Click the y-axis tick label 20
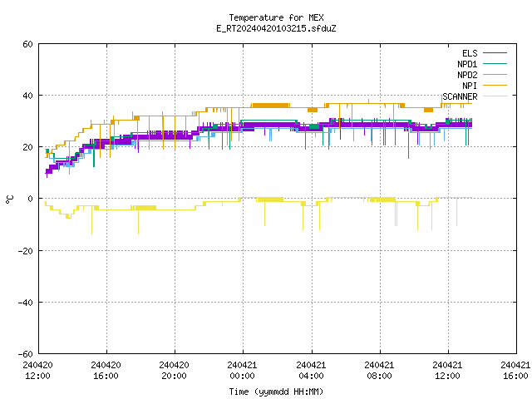The image size is (532, 399). coord(27,147)
